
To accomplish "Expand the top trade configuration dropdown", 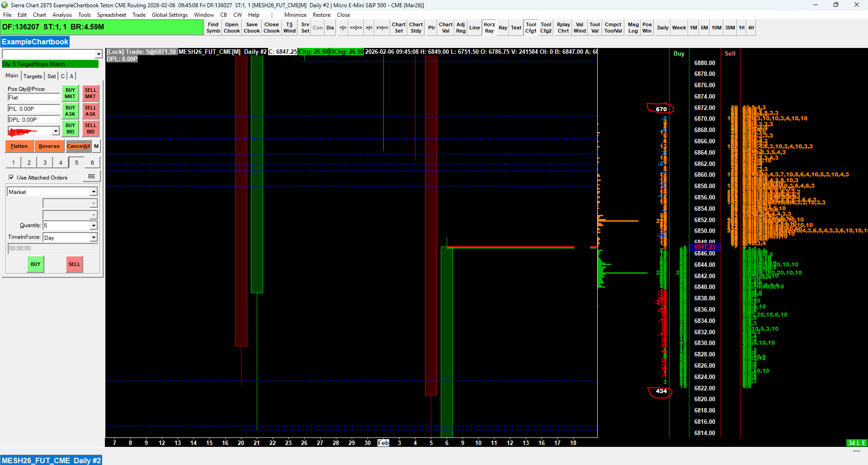I will coord(99,54).
